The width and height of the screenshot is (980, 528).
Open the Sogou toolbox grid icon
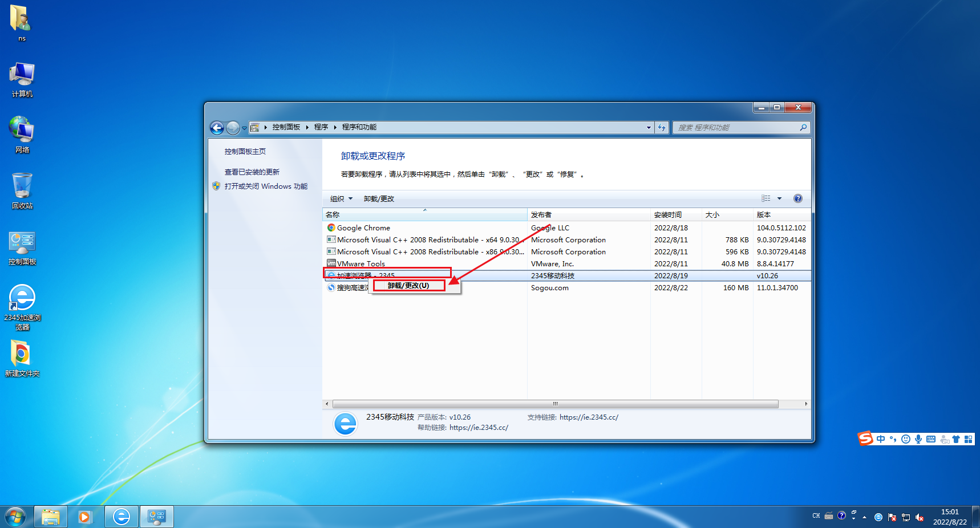click(968, 439)
